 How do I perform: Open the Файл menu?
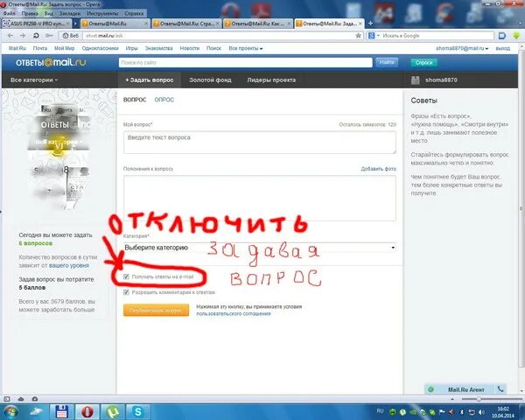click(x=10, y=13)
